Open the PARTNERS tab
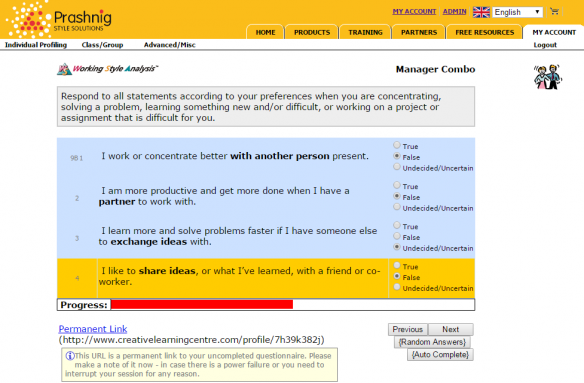Viewport: 584px width, 383px height. pyautogui.click(x=419, y=32)
